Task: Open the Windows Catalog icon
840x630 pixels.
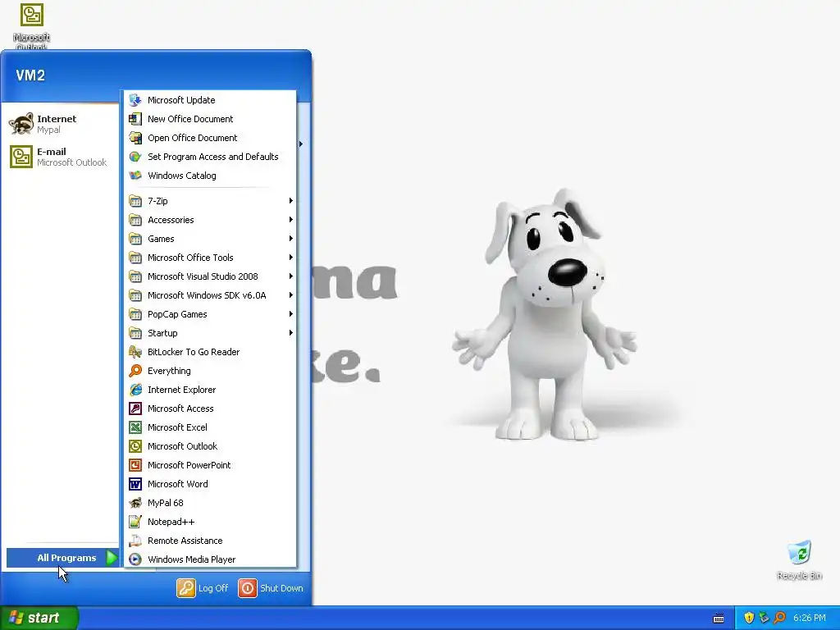Action: pyautogui.click(x=135, y=176)
